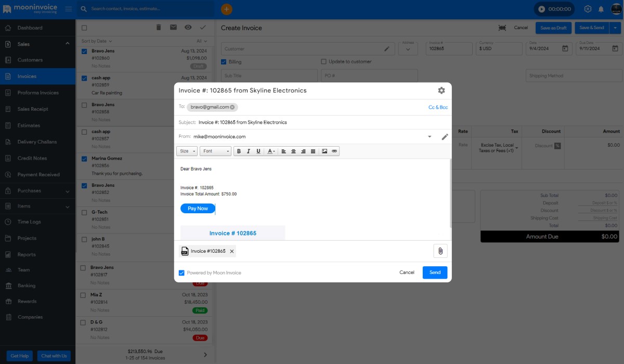Uncheck cash app invoice #102859

(x=84, y=78)
